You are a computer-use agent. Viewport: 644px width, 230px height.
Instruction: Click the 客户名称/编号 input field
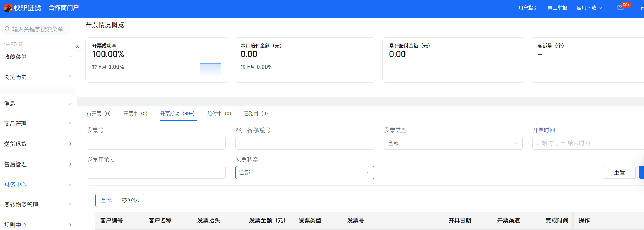click(305, 143)
